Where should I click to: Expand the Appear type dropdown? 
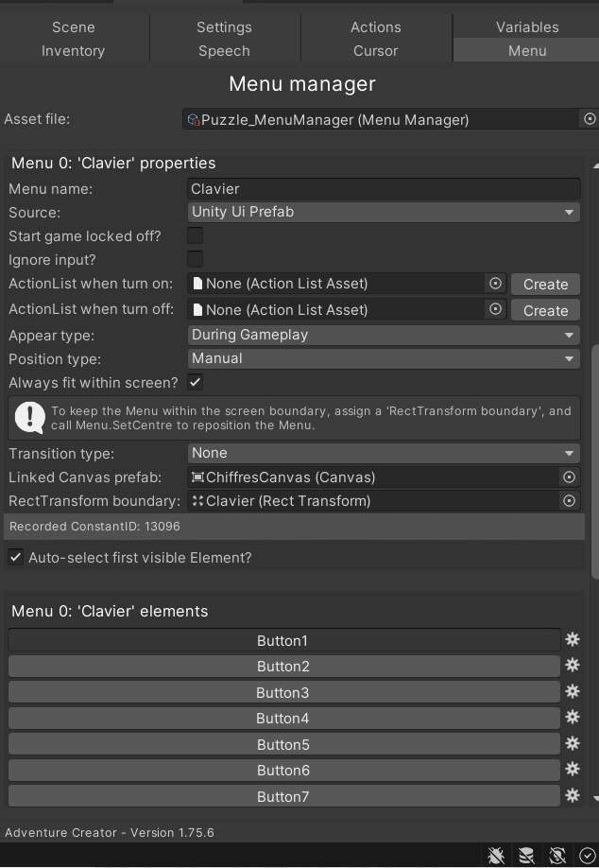384,335
